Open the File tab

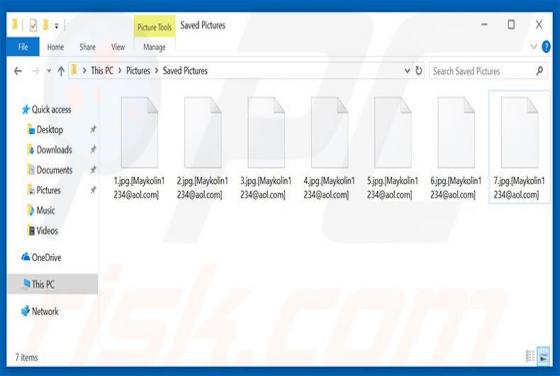coord(23,47)
